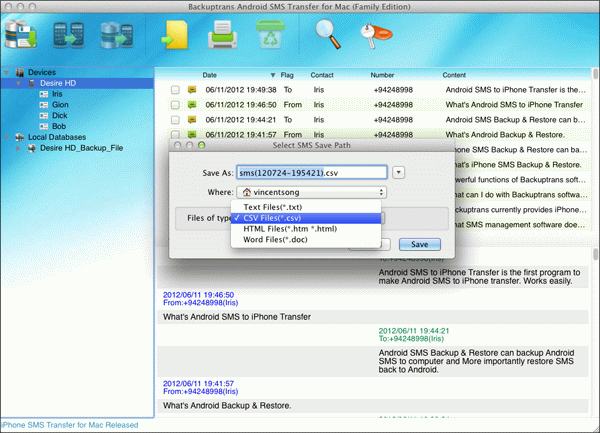Click the magnifying glass search icon
The height and width of the screenshot is (433, 600).
(328, 34)
